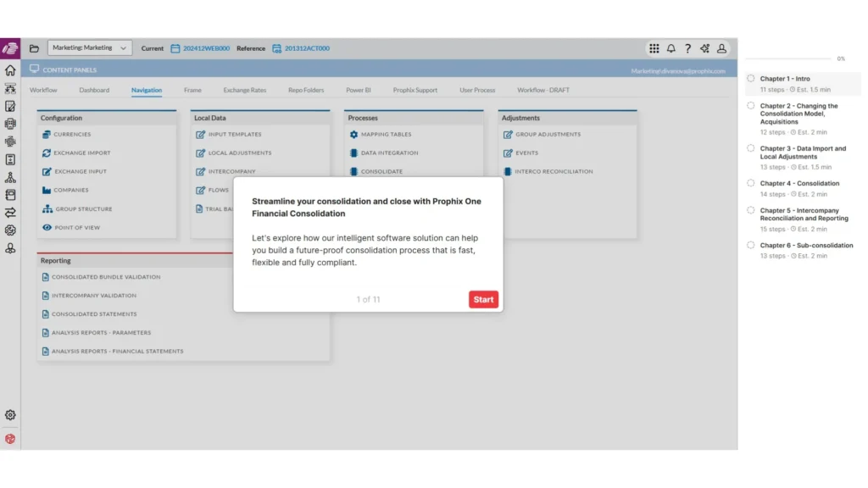This screenshot has height=488, width=868.
Task: Click the Content Panels monitor icon
Action: click(x=34, y=69)
